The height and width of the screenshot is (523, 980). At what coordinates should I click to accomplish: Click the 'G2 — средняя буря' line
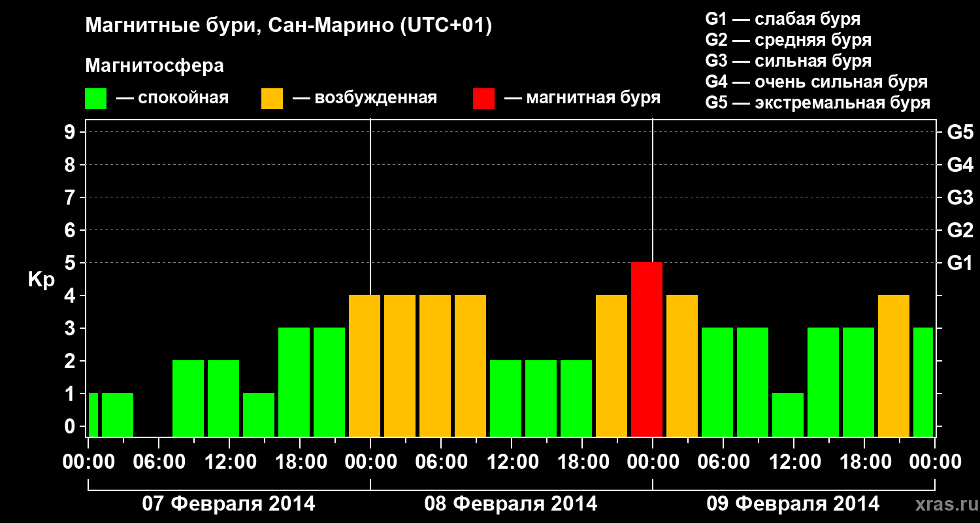(788, 40)
